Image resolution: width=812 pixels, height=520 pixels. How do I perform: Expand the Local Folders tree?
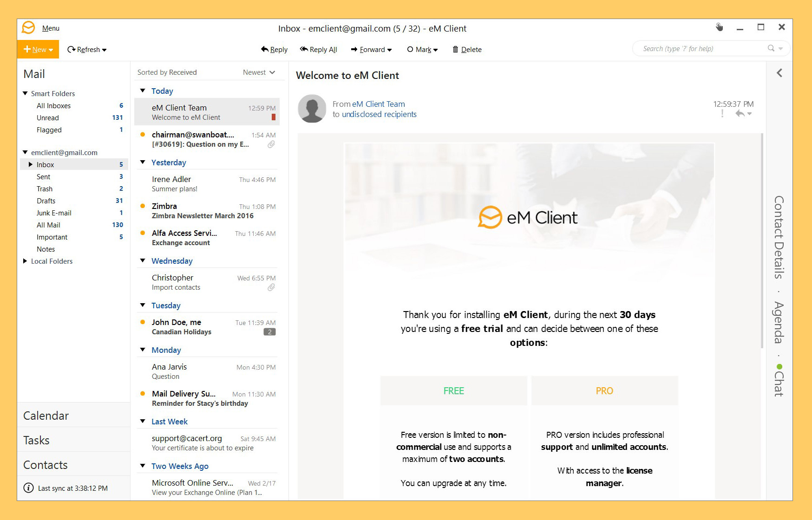click(x=25, y=261)
